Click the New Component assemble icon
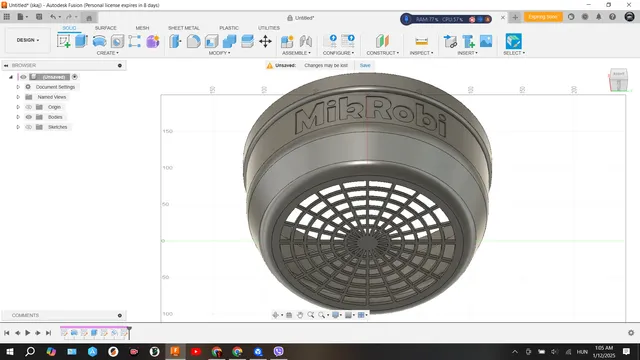Screen dimensions: 640x360 click(287, 41)
